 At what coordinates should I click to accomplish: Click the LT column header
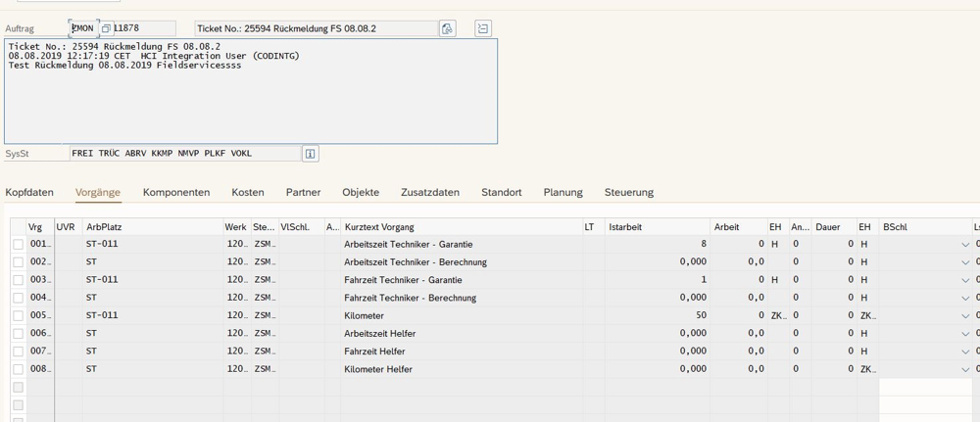593,227
